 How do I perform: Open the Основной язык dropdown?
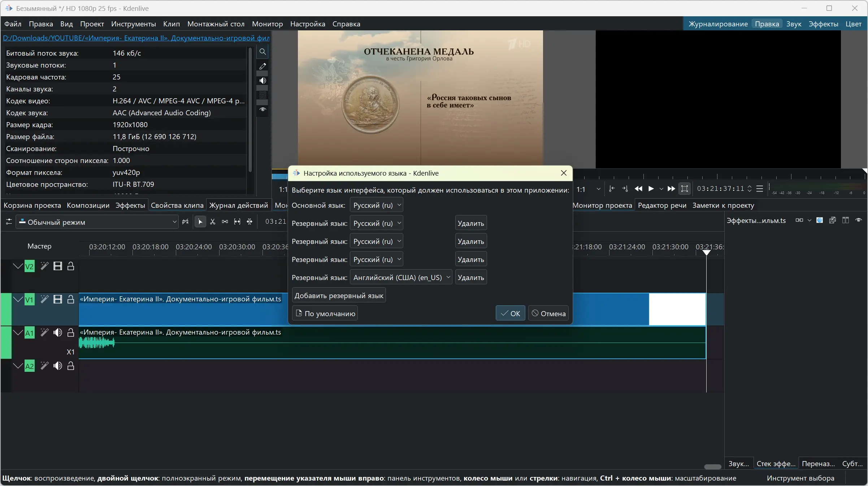tap(376, 205)
